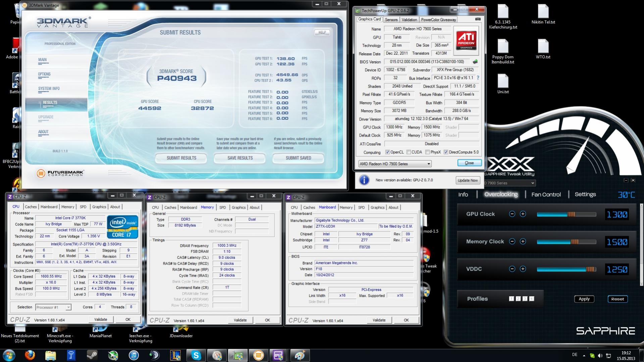Screen dimensions: 644x362
Task: Open the volume control in system tray
Action: (x=600, y=355)
